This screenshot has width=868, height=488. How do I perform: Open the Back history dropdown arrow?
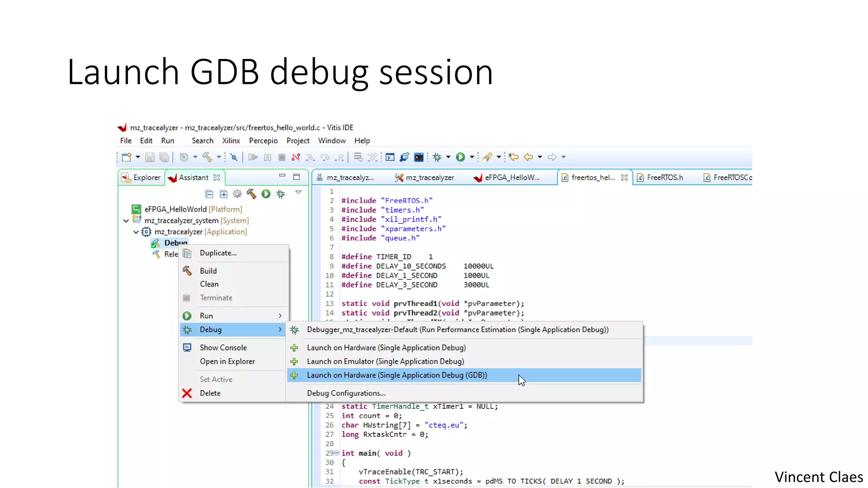click(540, 157)
